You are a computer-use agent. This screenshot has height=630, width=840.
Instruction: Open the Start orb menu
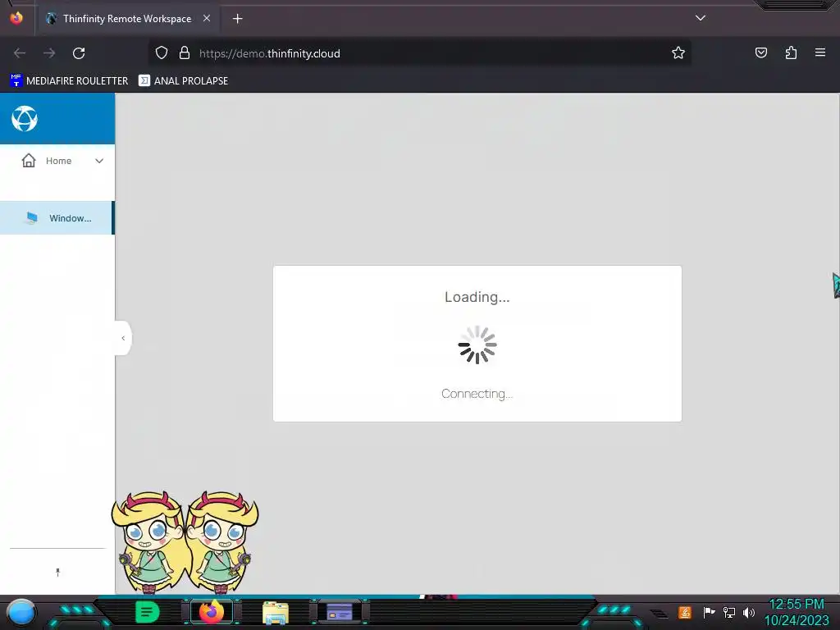tap(21, 614)
